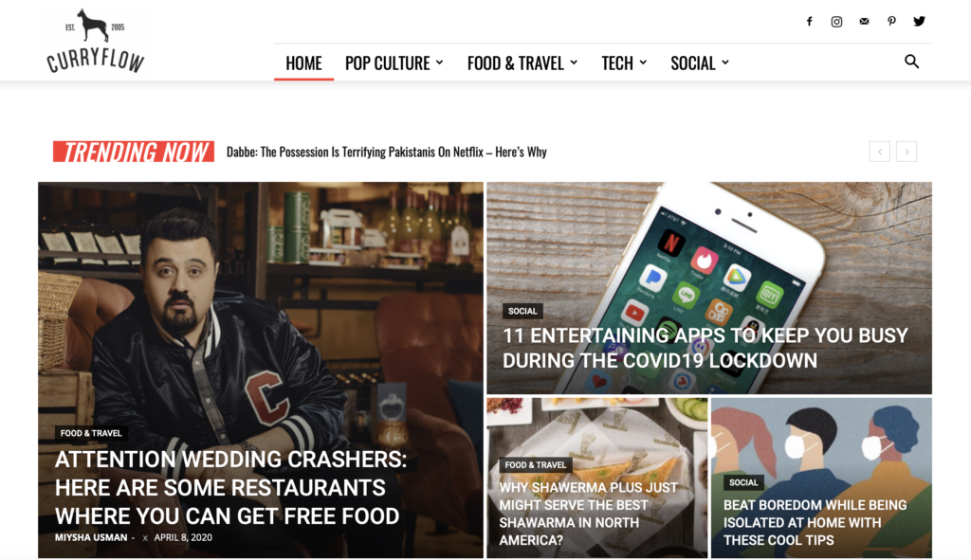Image resolution: width=971 pixels, height=560 pixels.
Task: Expand the Food & Travel dropdown menu
Action: tap(522, 63)
